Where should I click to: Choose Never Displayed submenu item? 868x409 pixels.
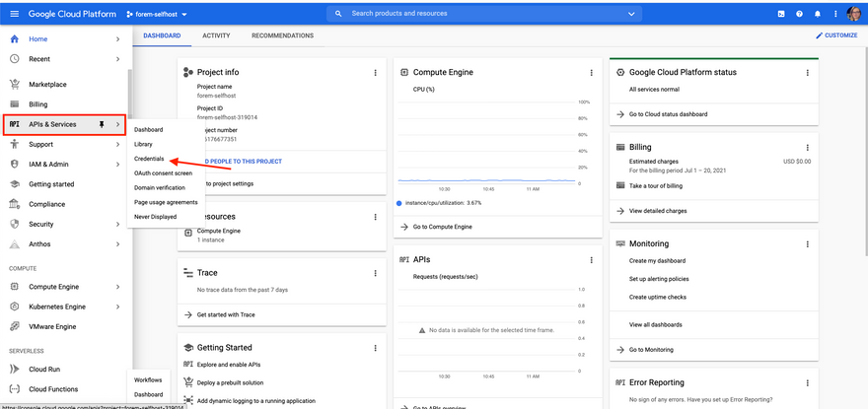155,217
